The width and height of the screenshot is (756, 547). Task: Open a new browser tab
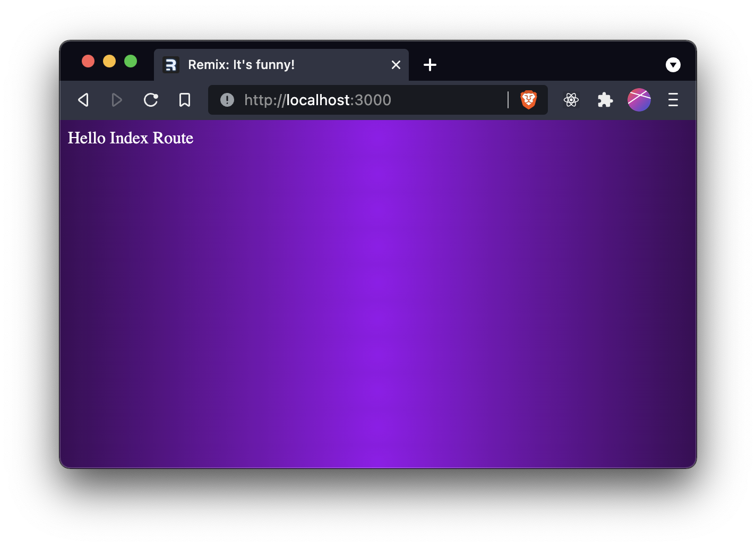coord(430,65)
